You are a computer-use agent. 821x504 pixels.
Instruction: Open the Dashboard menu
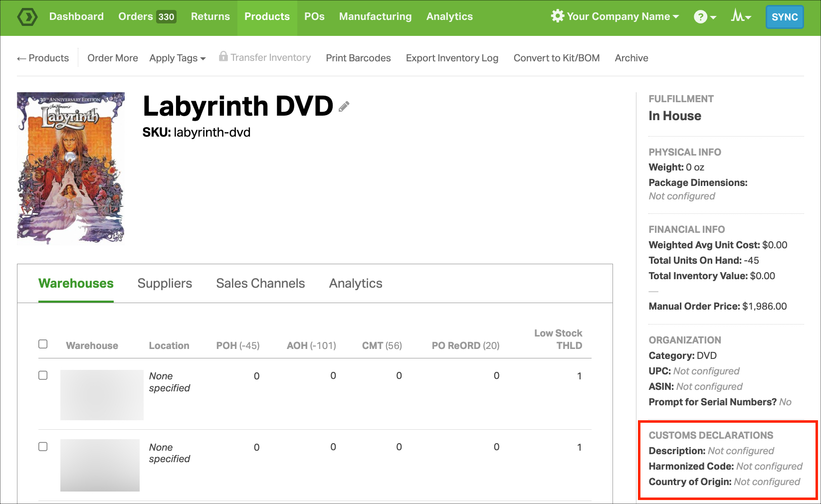76,16
